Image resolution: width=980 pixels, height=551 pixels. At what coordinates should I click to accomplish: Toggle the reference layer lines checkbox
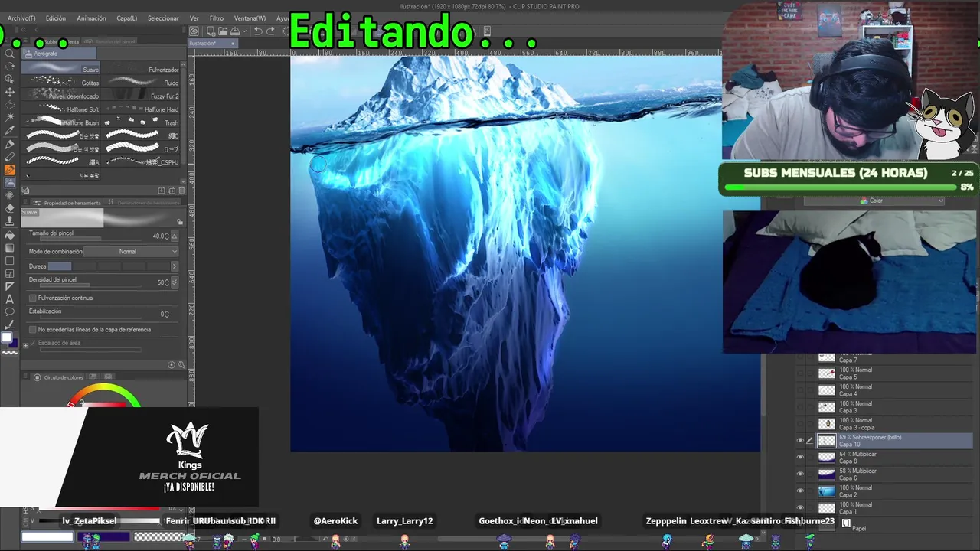pyautogui.click(x=32, y=329)
